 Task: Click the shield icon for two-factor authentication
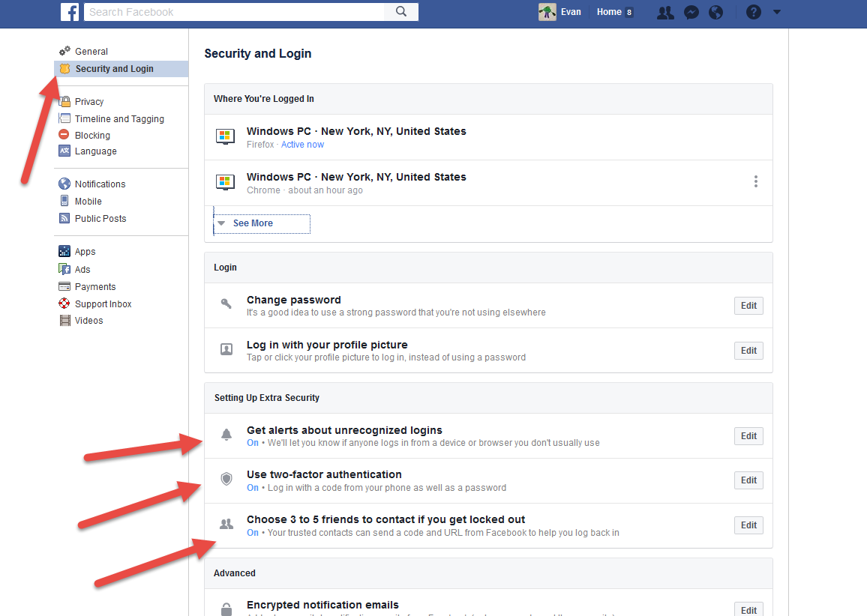tap(226, 479)
